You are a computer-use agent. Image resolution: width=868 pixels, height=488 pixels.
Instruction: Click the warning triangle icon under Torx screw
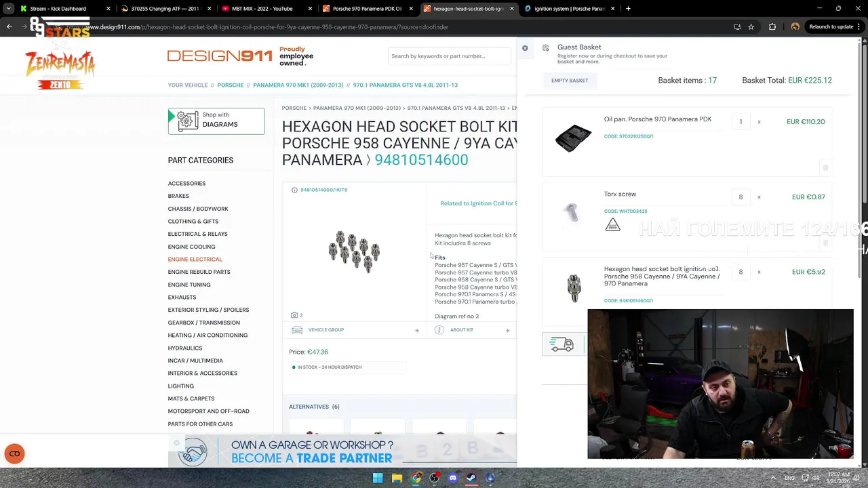click(612, 224)
